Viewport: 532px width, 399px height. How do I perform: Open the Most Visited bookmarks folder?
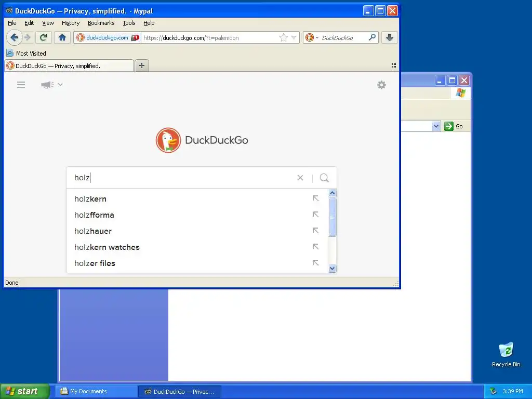click(x=26, y=54)
